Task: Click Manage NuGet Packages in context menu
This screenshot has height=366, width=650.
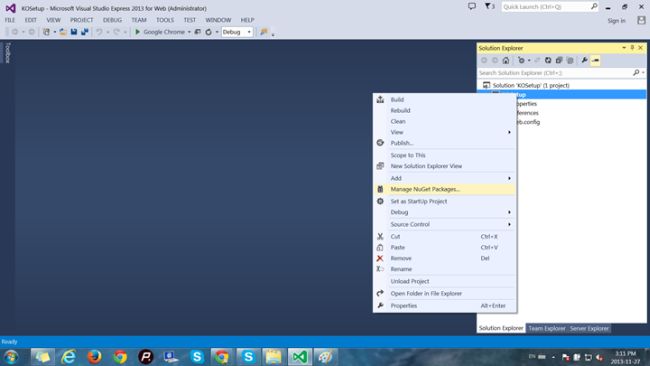Action: [444, 189]
